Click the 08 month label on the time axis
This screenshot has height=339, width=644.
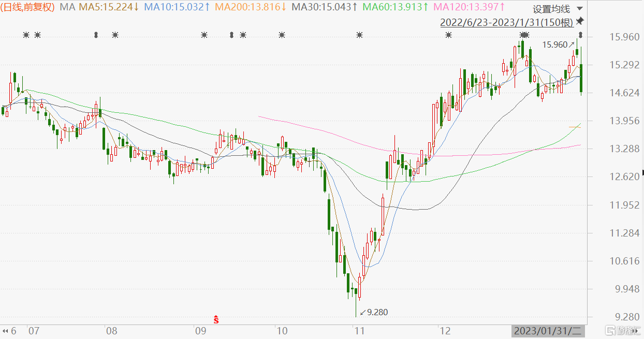(111, 331)
